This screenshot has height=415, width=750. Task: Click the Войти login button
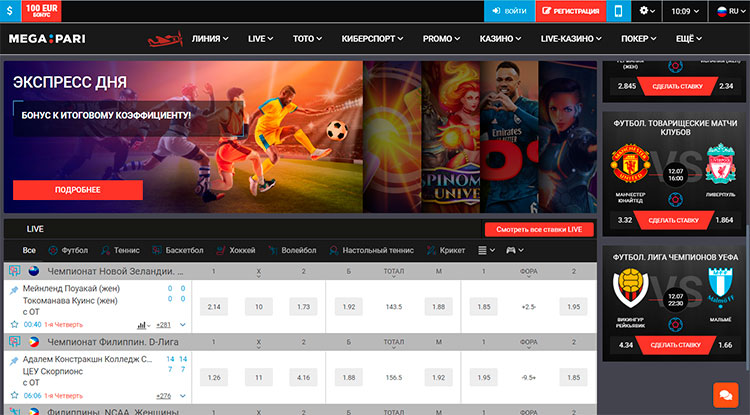click(x=509, y=11)
